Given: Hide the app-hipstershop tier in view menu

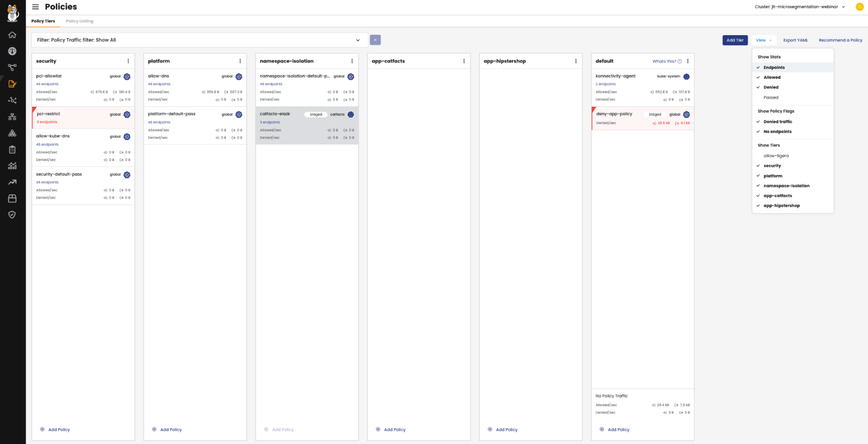Looking at the screenshot, I should pyautogui.click(x=792, y=206).
